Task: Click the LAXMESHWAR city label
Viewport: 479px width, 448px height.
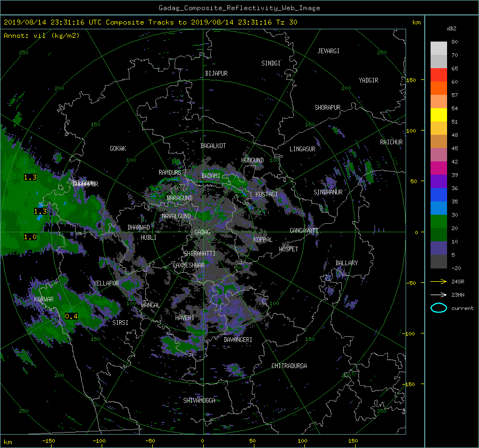Action: click(188, 265)
